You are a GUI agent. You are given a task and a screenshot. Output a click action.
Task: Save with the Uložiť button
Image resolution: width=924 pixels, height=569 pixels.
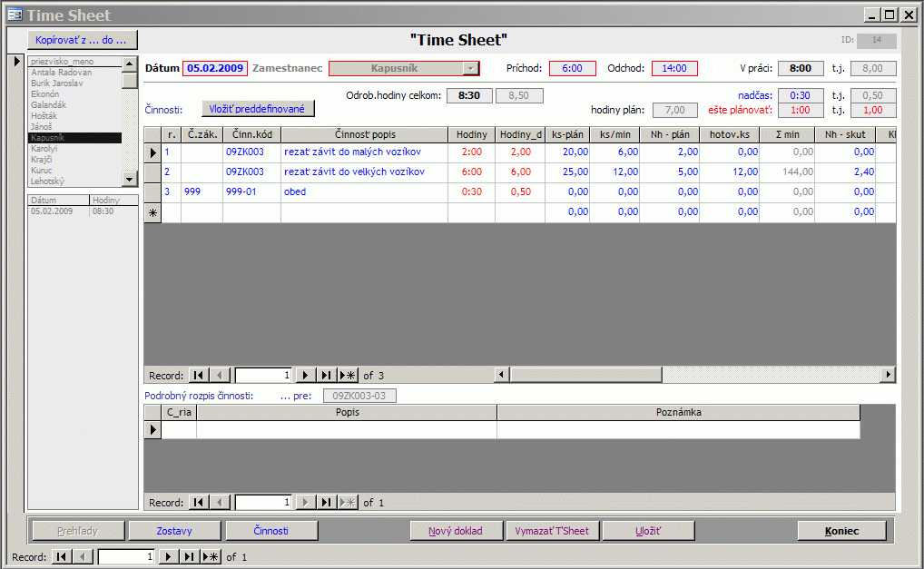[x=648, y=531]
